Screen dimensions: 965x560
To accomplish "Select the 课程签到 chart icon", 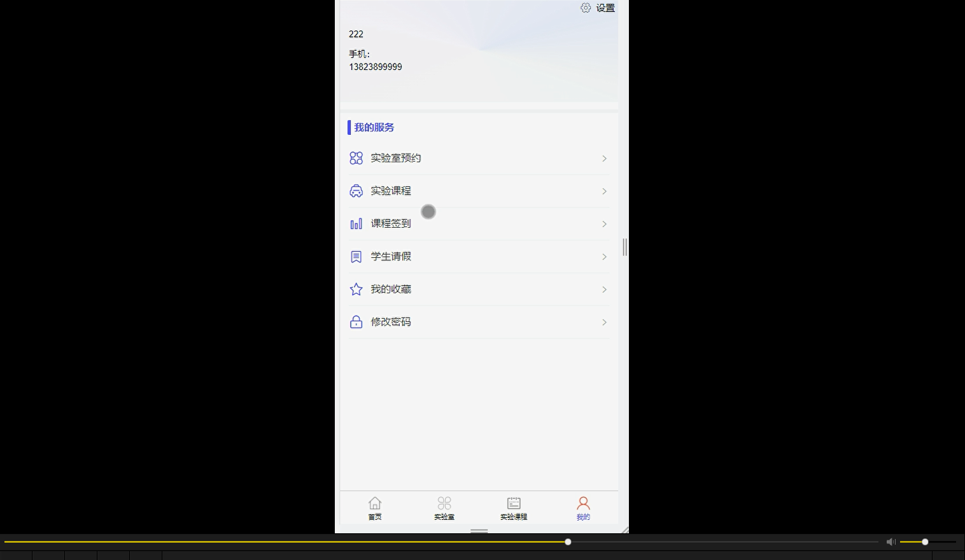I will point(356,223).
